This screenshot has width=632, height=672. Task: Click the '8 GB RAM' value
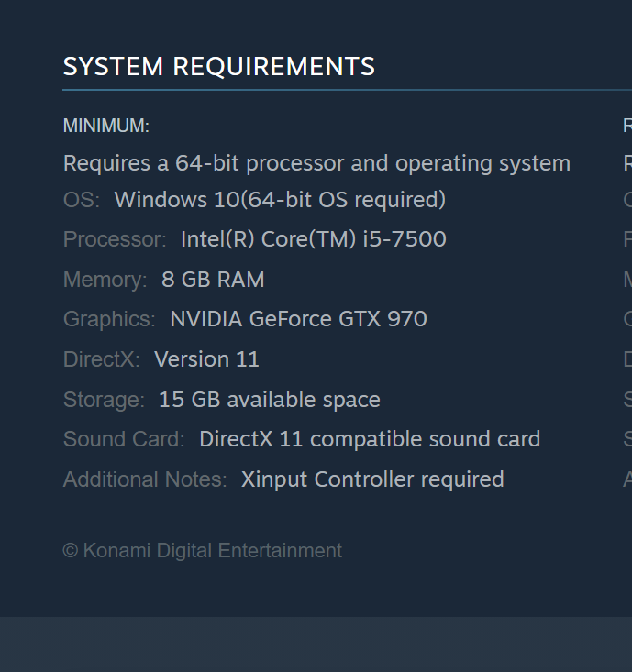coord(213,280)
